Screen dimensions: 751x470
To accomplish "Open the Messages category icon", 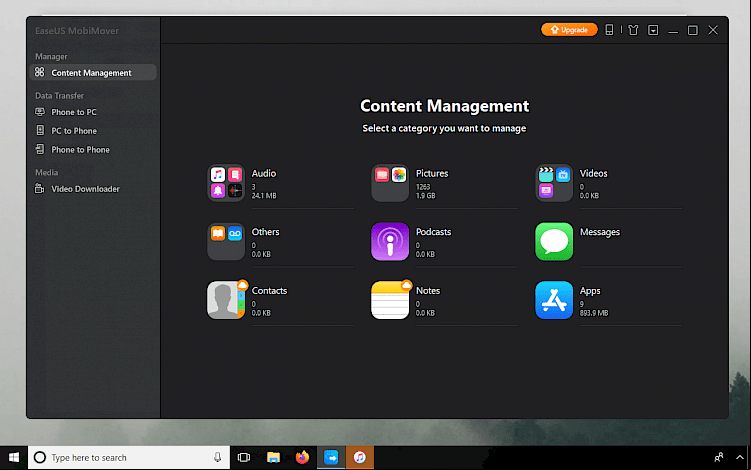I will 554,241.
